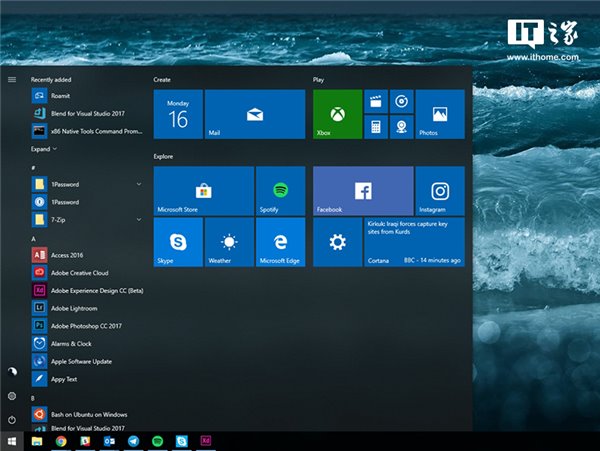Viewport: 600px width, 451px height.
Task: Open the Movies & TV clapperboard tile
Action: [376, 101]
